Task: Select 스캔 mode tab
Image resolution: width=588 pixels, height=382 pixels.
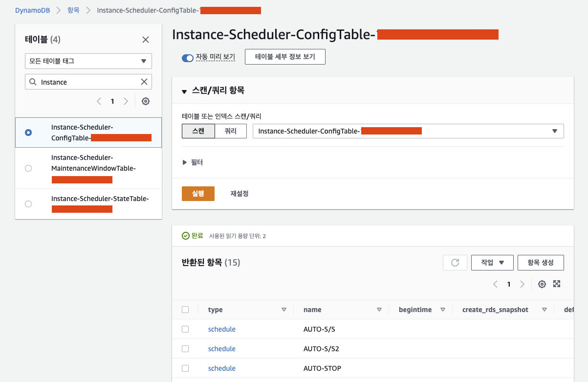Action: click(198, 131)
